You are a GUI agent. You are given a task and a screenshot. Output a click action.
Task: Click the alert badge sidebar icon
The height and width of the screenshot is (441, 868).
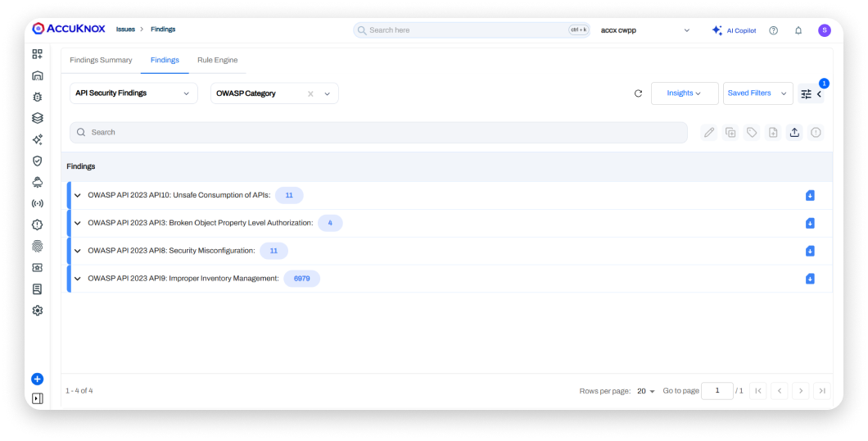(37, 225)
